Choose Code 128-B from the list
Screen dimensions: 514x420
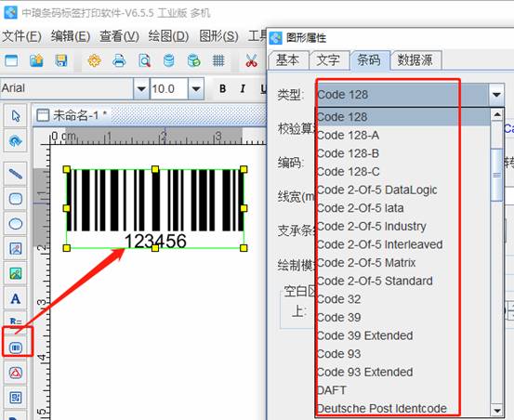click(x=403, y=153)
